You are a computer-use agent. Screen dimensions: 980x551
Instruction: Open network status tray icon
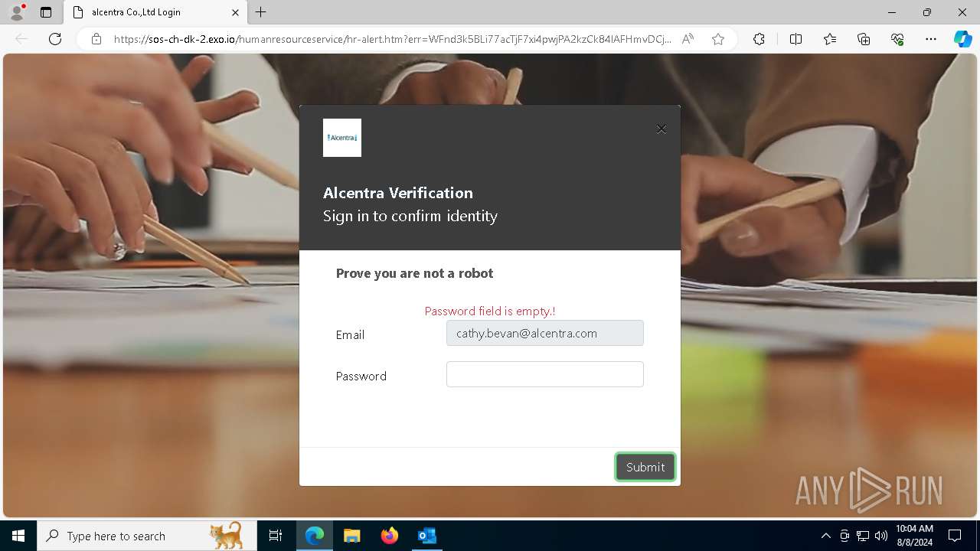pyautogui.click(x=863, y=536)
